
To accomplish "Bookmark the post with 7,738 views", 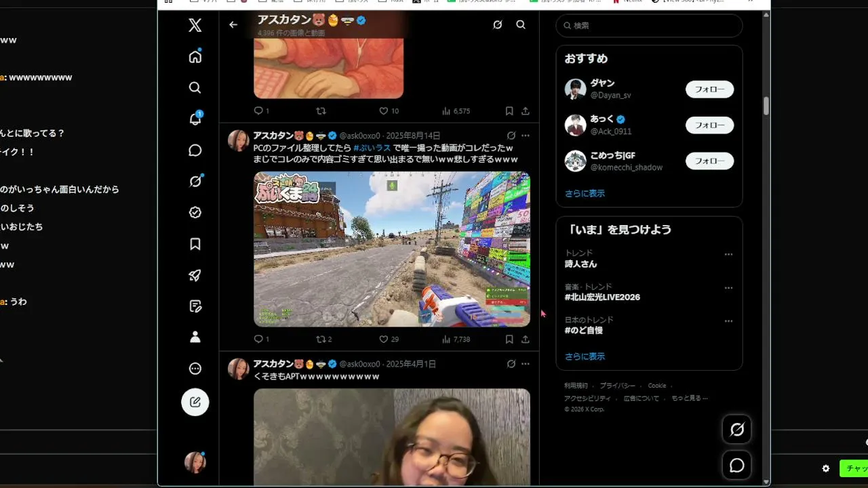I will pyautogui.click(x=509, y=339).
